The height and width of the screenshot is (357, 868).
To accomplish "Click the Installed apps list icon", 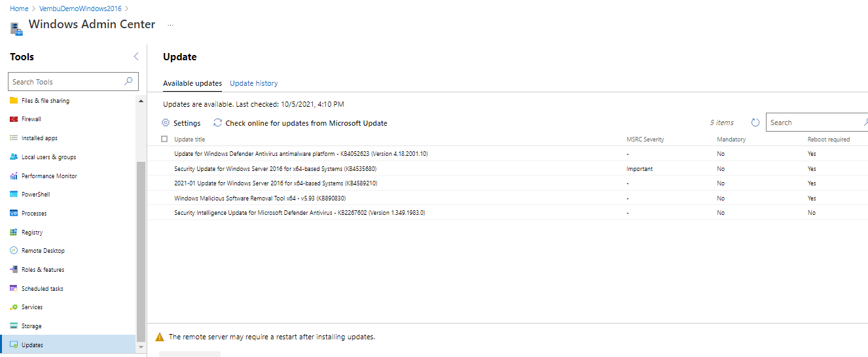I will click(x=14, y=138).
